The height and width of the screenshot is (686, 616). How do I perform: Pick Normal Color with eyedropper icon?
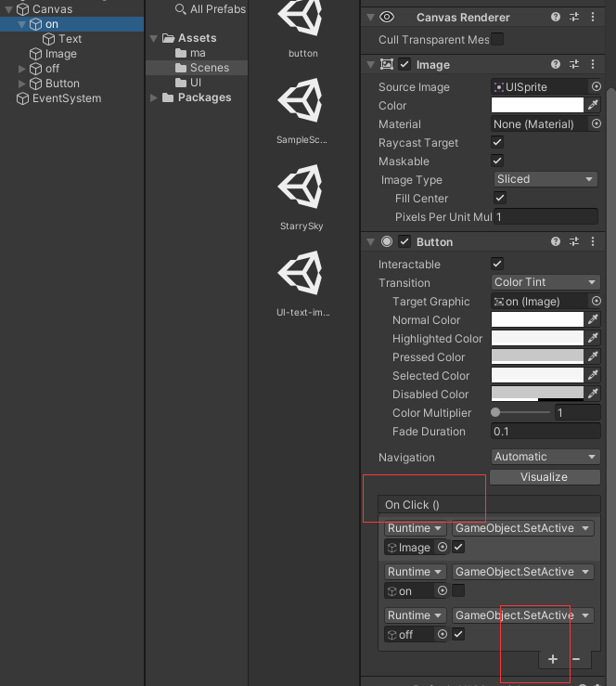tap(593, 320)
